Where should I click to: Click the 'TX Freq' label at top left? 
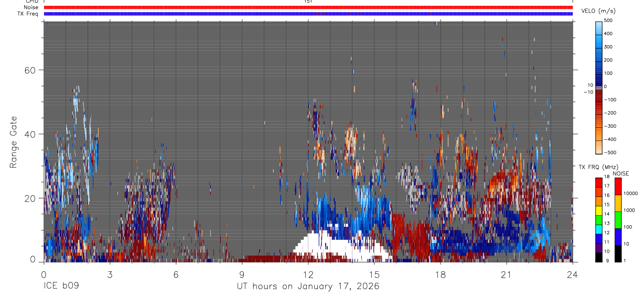coord(28,14)
